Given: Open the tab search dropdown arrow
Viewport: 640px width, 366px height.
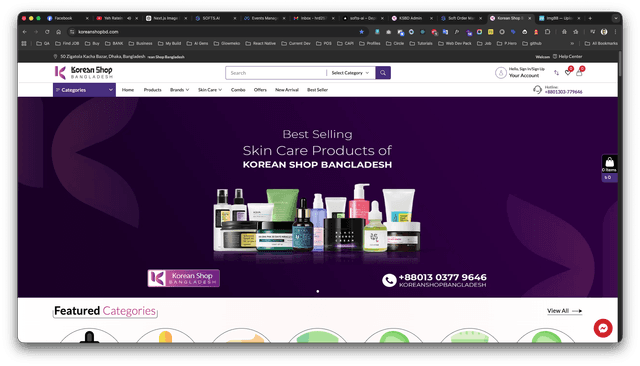Looking at the screenshot, I should tap(616, 18).
